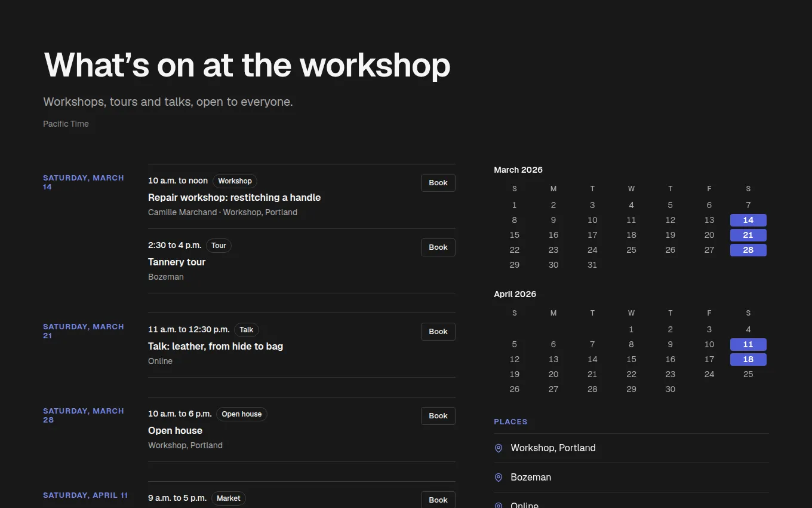Click the 'Saturday, March 14' date heading
Viewport: 812px width, 508px height.
(x=84, y=182)
